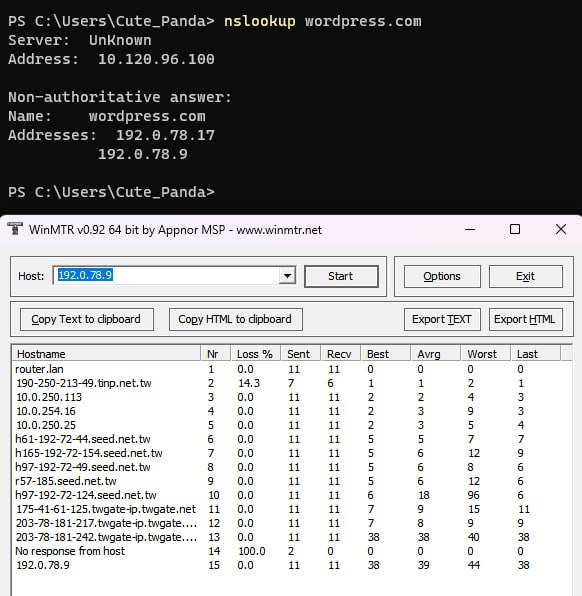Start the trace with Start button

(x=341, y=276)
